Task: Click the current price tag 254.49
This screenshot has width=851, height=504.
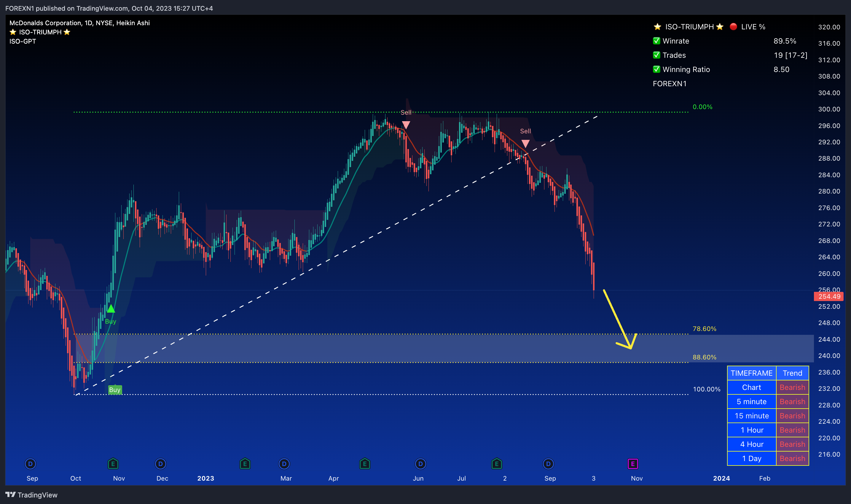Action: 828,297
